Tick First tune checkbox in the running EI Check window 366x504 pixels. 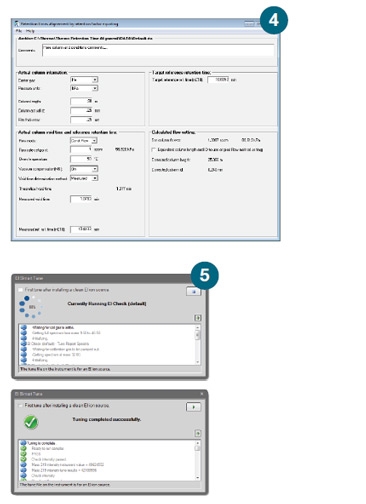point(21,290)
